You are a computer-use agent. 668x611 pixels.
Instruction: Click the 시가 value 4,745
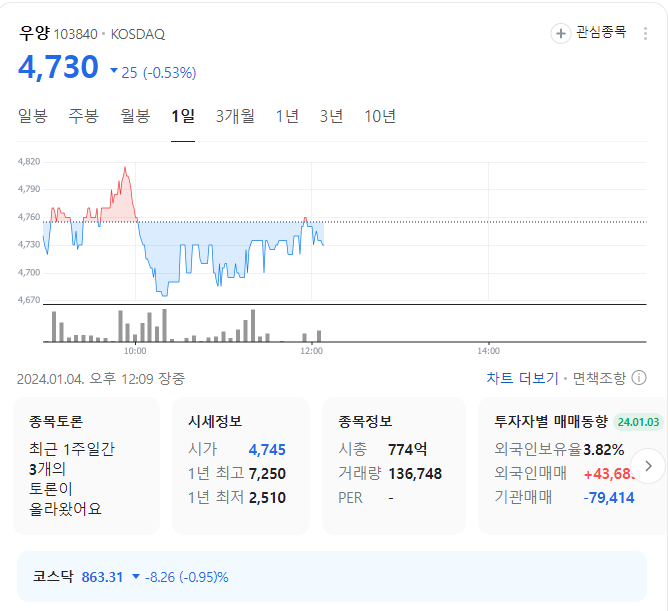[267, 450]
